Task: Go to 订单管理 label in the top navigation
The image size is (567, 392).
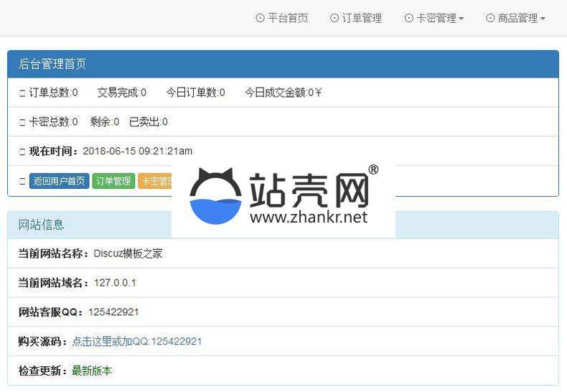Action: click(x=362, y=19)
